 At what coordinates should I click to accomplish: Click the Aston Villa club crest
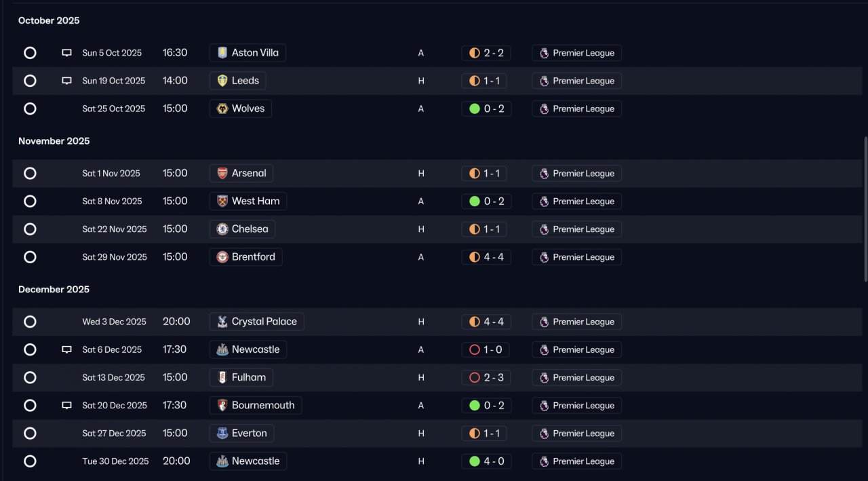(x=222, y=53)
